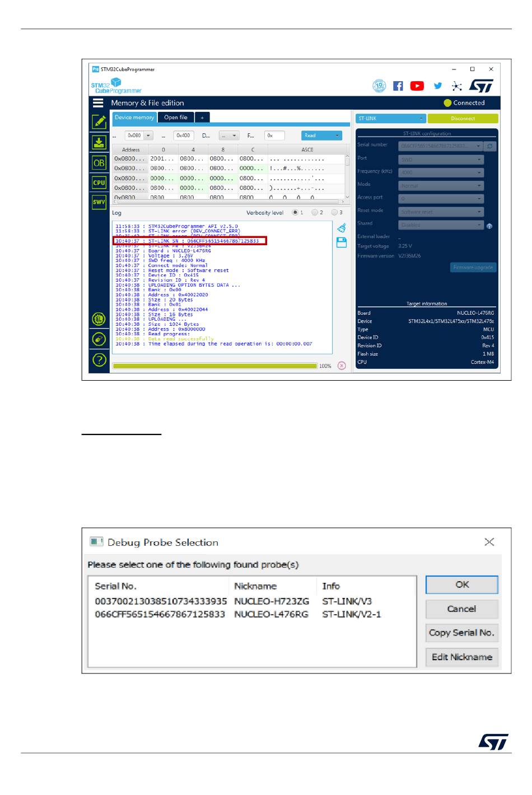Click the memory table horizontal scrollbar
Image resolution: width=532 pixels, height=795 pixels.
point(228,202)
